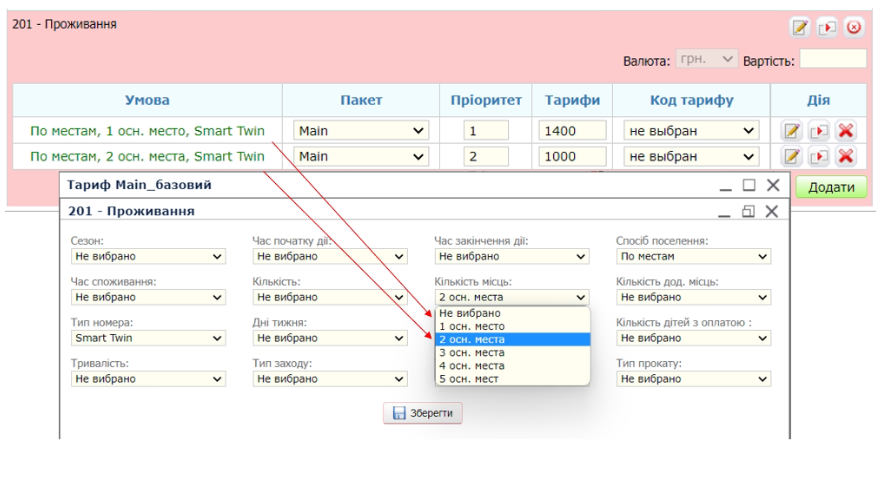
Task: Click the copy icon in the second row
Action: click(819, 156)
